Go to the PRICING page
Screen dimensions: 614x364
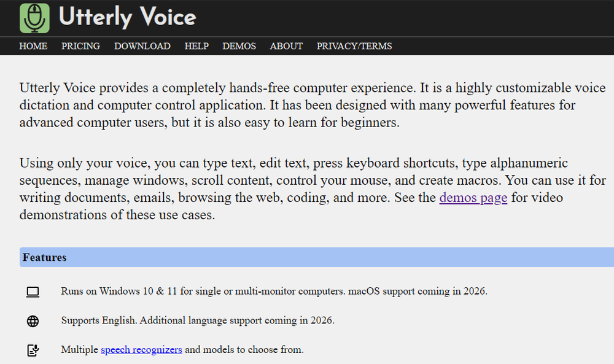[x=80, y=46]
